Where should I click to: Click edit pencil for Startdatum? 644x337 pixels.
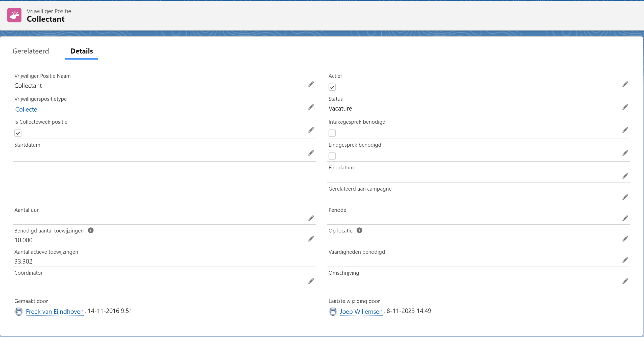(311, 153)
